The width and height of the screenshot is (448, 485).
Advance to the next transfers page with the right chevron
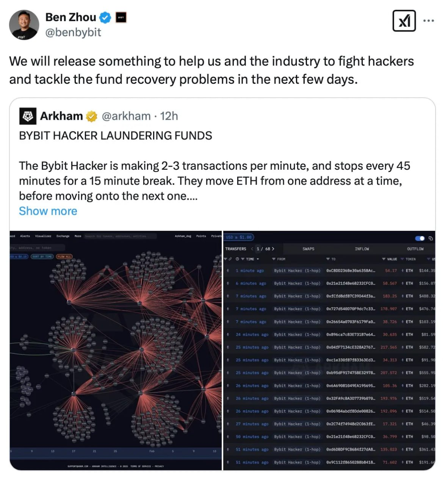click(273, 249)
